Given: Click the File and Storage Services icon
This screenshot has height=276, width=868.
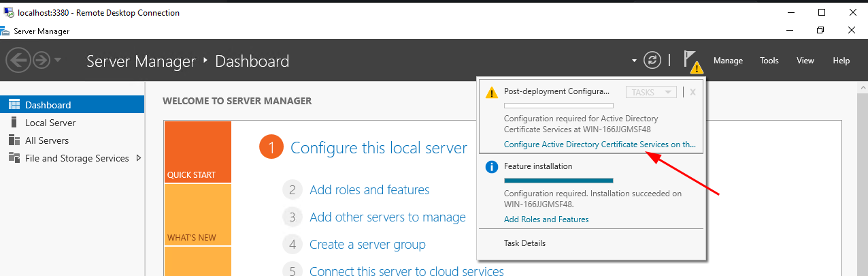Looking at the screenshot, I should pos(14,158).
